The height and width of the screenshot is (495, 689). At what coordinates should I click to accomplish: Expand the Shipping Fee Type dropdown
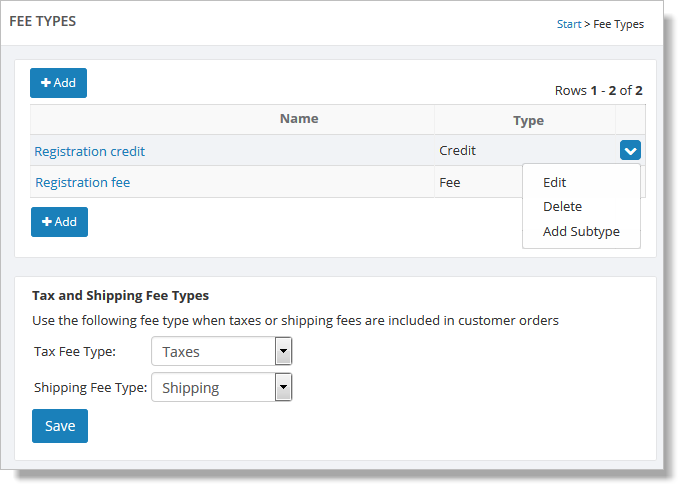point(283,388)
